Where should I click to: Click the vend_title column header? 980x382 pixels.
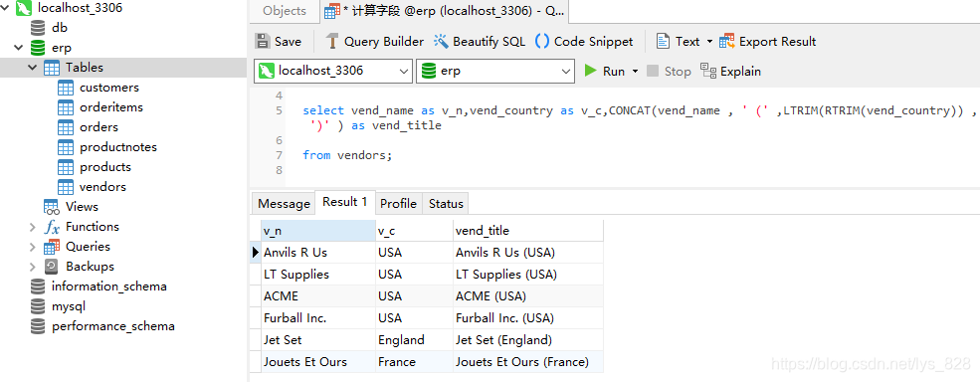(x=528, y=231)
